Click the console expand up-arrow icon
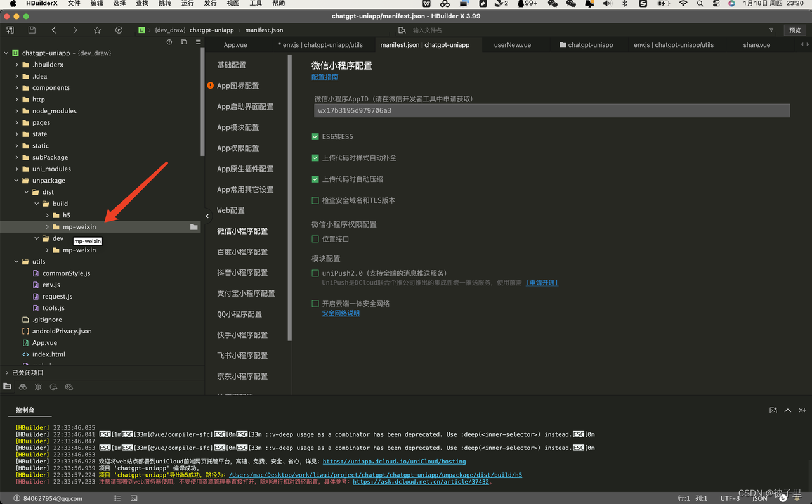The height and width of the screenshot is (504, 812). pos(788,410)
